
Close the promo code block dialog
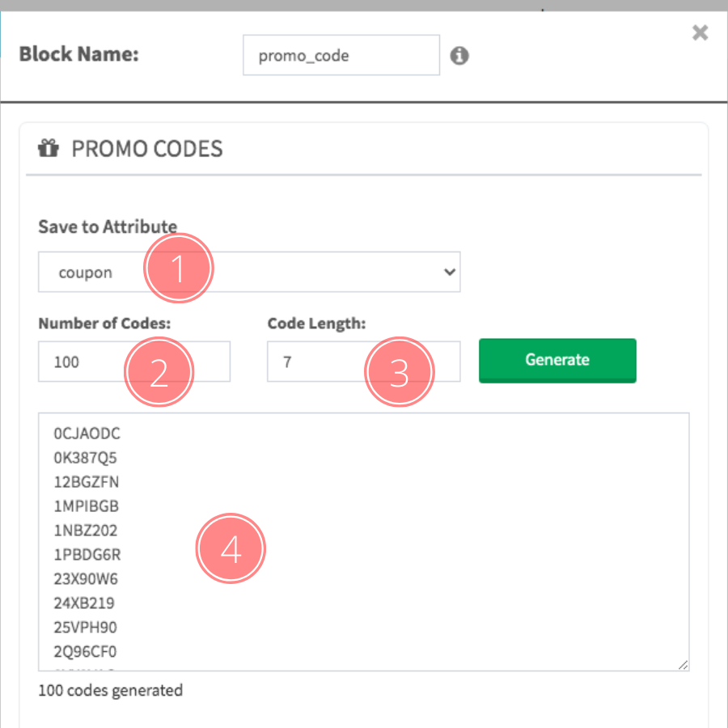click(700, 32)
